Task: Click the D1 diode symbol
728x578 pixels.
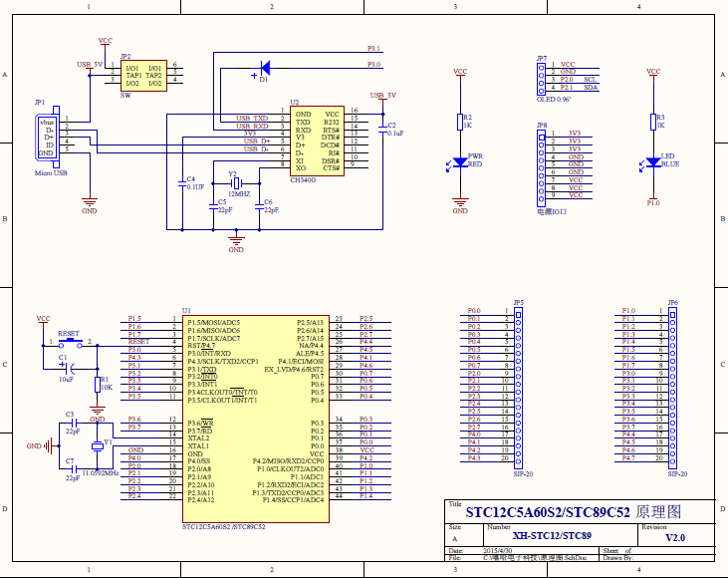Action: (x=265, y=68)
